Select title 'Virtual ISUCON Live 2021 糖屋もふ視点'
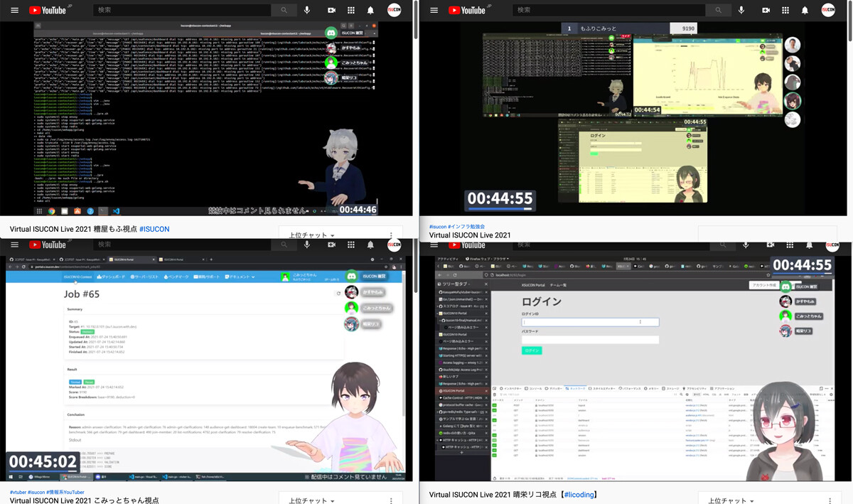The width and height of the screenshot is (853, 504). (73, 230)
